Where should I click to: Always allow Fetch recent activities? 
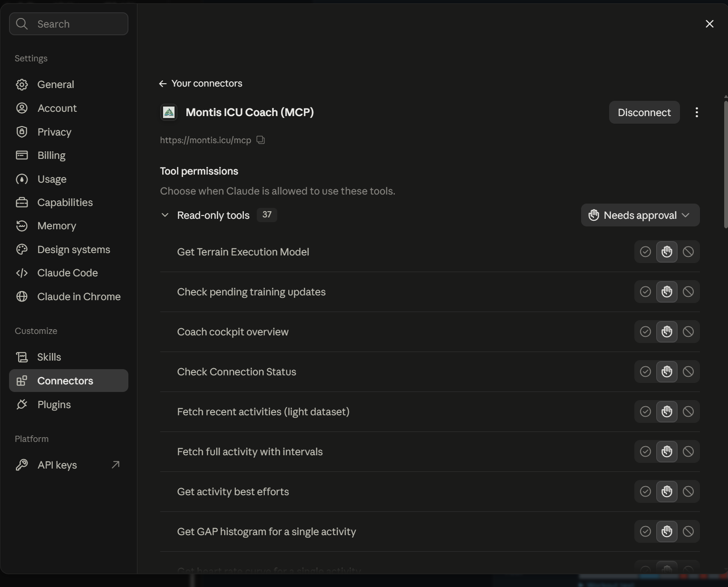[x=645, y=411]
